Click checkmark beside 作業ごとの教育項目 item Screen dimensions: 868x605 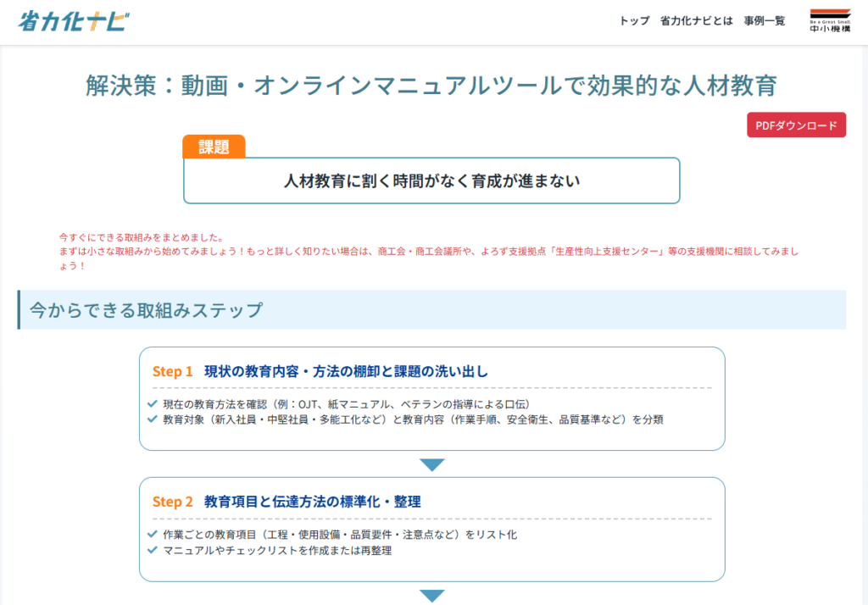click(153, 535)
